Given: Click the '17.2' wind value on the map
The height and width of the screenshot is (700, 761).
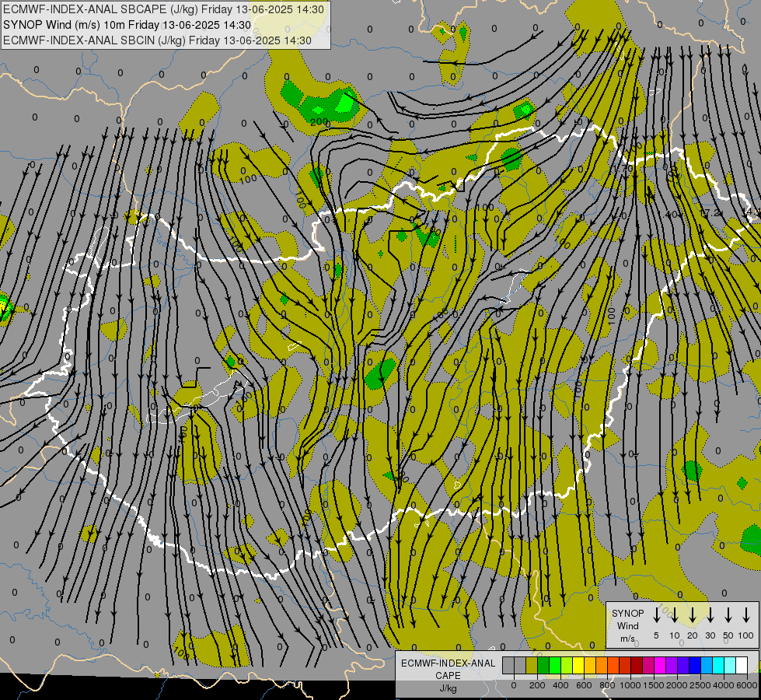Looking at the screenshot, I should click(709, 213).
